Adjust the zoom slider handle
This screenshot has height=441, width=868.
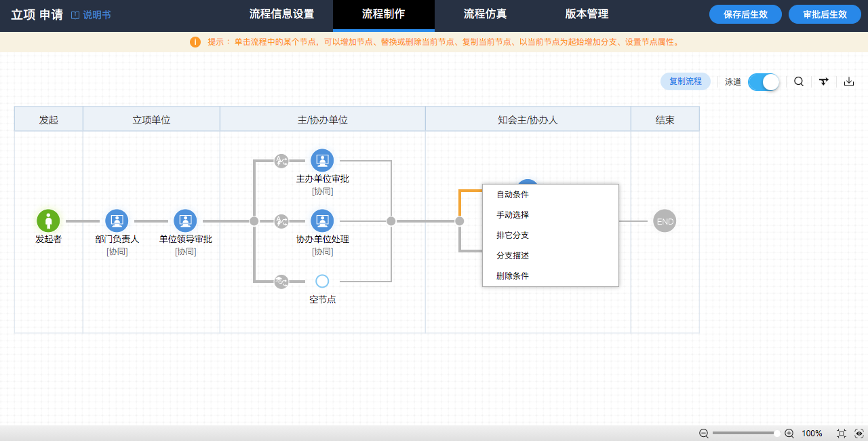pos(776,433)
